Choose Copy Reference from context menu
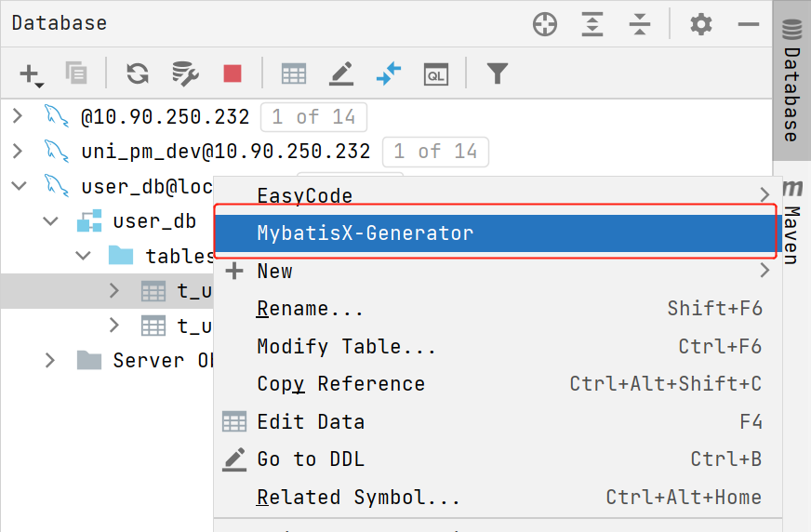This screenshot has width=811, height=532. 499,384
